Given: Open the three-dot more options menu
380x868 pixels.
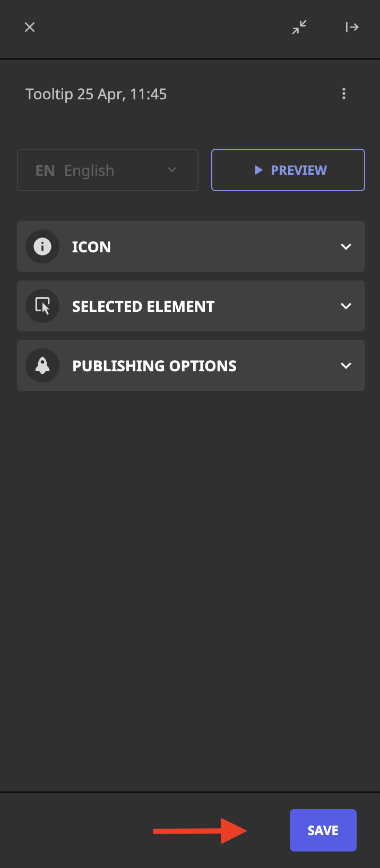Looking at the screenshot, I should pyautogui.click(x=344, y=94).
